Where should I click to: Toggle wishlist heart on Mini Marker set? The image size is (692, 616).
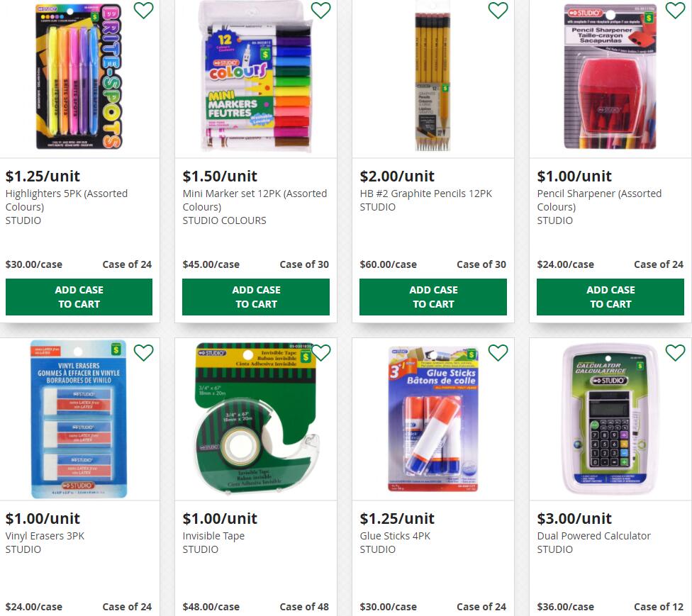tap(321, 10)
